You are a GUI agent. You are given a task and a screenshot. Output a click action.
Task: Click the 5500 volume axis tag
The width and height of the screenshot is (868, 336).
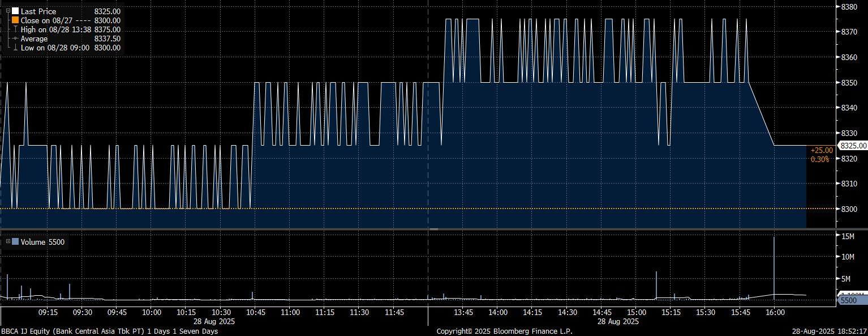click(850, 300)
